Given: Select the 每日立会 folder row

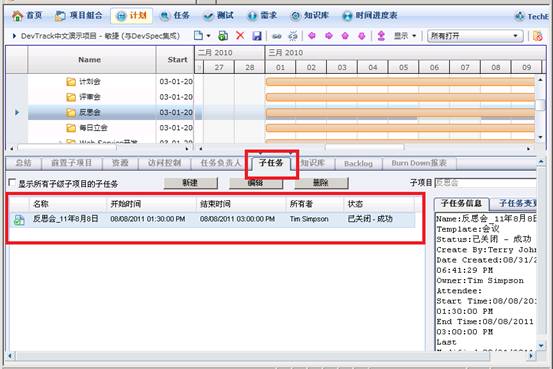Looking at the screenshot, I should click(110, 127).
